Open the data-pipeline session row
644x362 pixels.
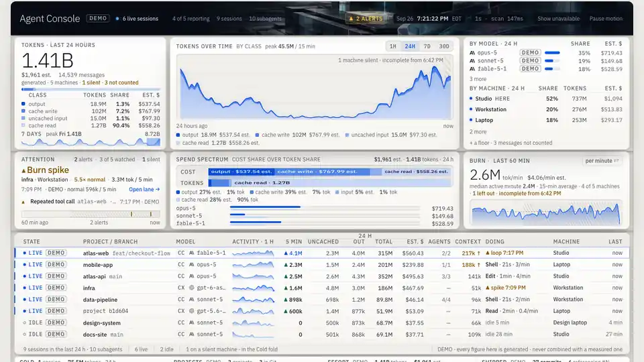321,300
